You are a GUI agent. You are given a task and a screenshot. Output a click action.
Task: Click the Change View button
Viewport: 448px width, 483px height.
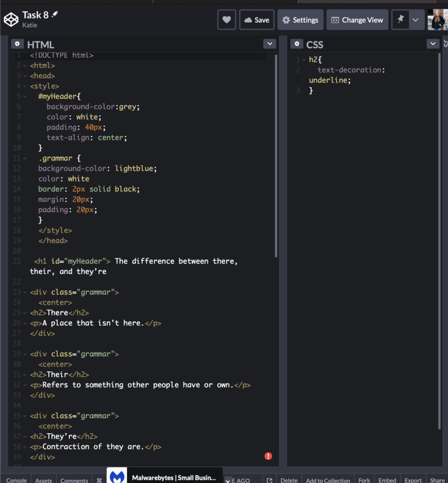pyautogui.click(x=357, y=20)
